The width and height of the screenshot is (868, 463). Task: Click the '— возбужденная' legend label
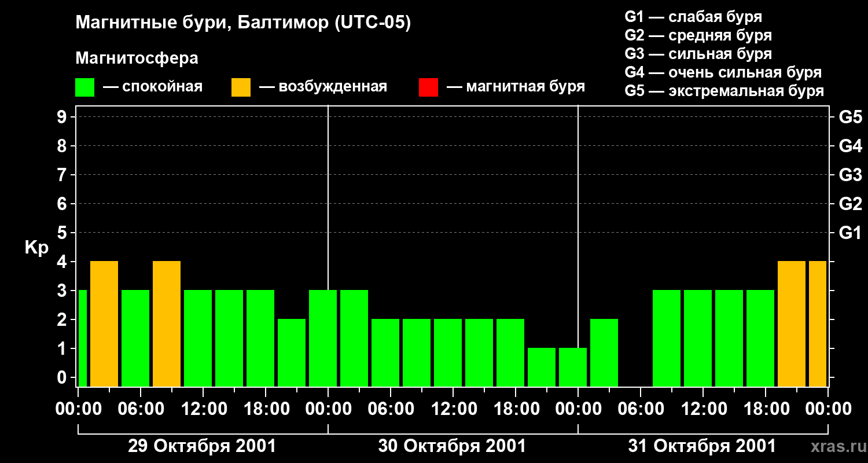tap(323, 87)
